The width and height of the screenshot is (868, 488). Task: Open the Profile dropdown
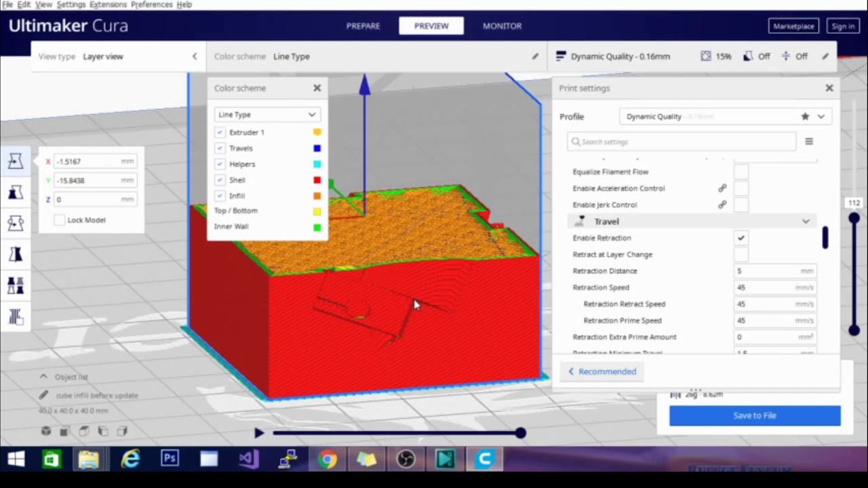724,117
